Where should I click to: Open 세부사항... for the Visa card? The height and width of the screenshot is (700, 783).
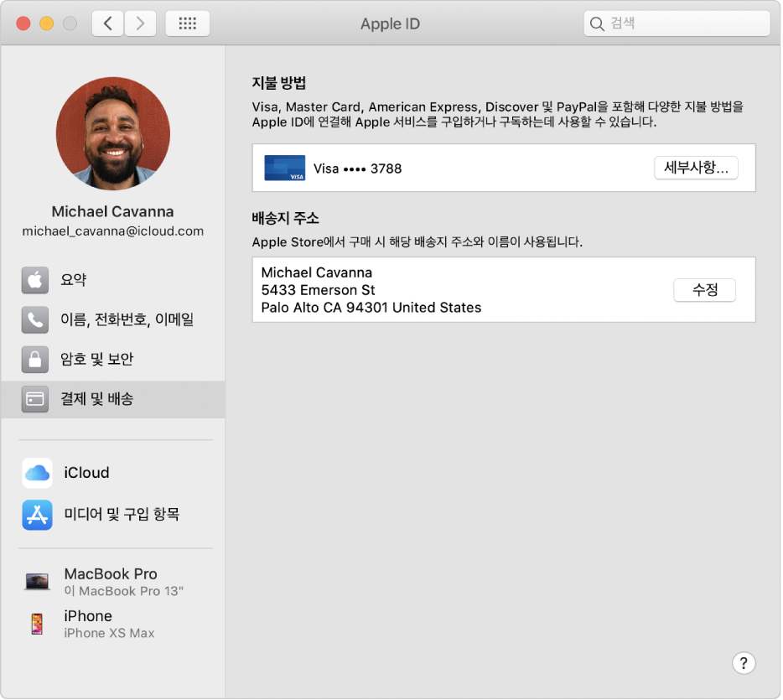coord(696,168)
